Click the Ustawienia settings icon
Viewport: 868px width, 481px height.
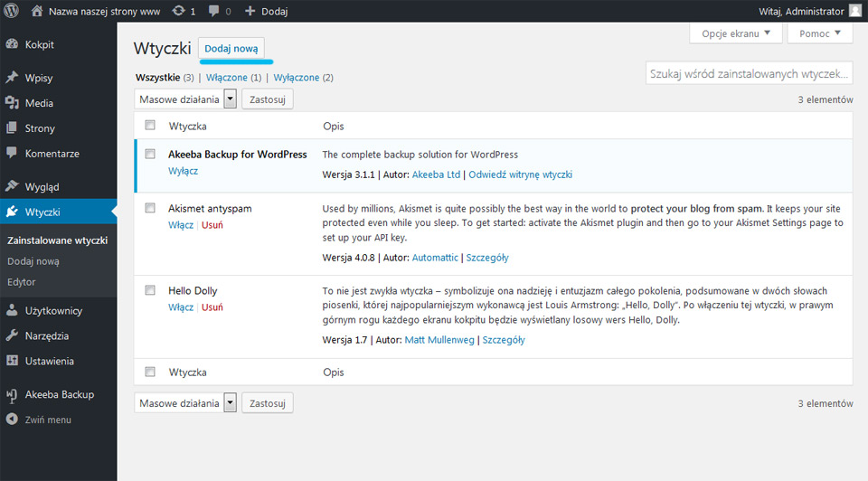pos(12,361)
